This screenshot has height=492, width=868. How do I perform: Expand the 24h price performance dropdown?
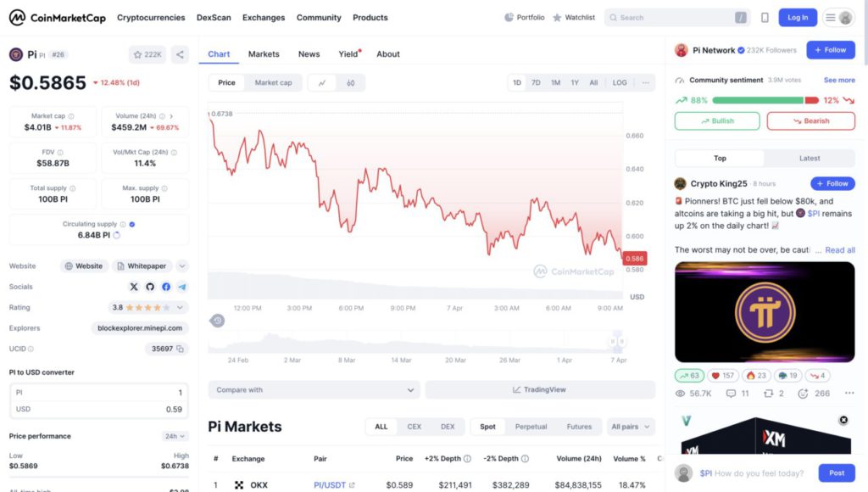pyautogui.click(x=175, y=436)
